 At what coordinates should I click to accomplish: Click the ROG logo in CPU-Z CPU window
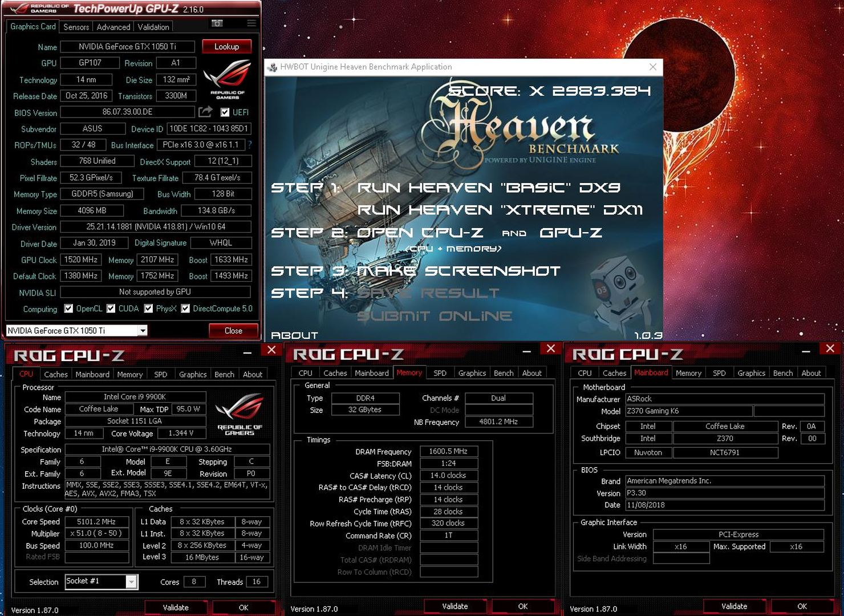click(x=240, y=414)
